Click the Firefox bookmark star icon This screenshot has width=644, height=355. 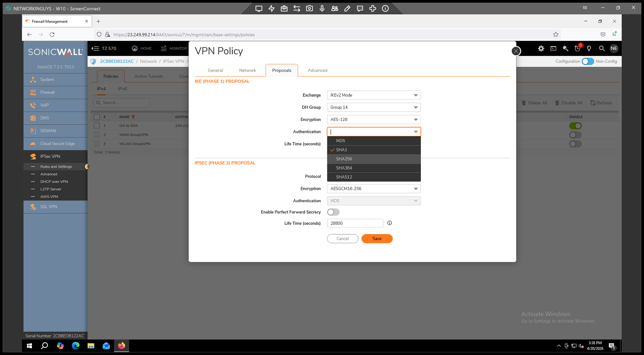point(556,35)
